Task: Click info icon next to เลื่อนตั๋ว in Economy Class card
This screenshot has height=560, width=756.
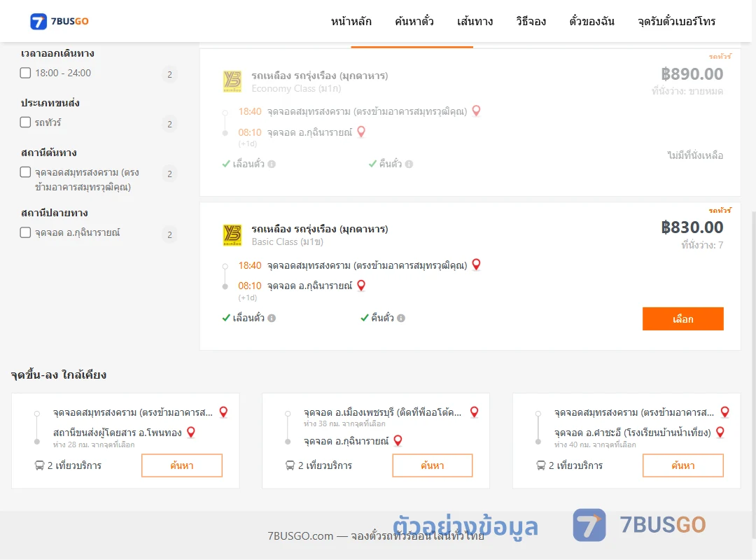Action: tap(272, 164)
